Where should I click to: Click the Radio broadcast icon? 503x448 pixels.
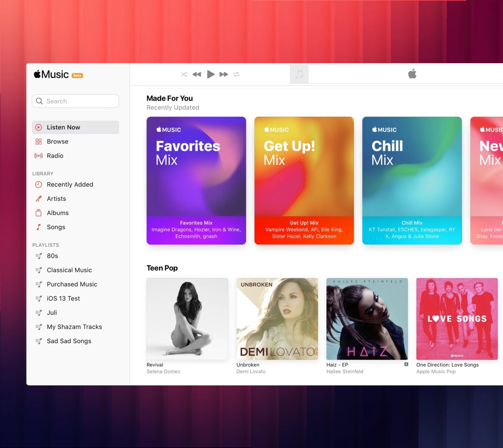pos(38,156)
